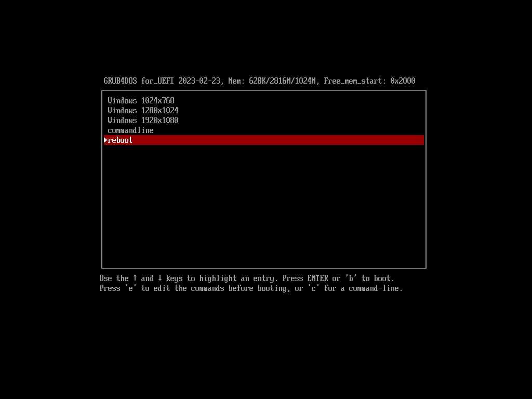Screen dimensions: 532x399
Task: Click the GRUB4DOS for_UEFI title text
Action: click(138, 81)
